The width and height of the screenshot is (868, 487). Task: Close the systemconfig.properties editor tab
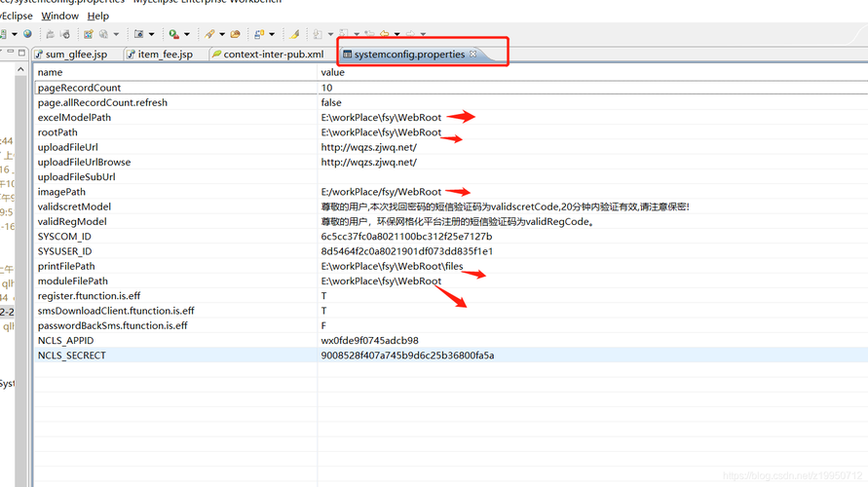pyautogui.click(x=473, y=55)
